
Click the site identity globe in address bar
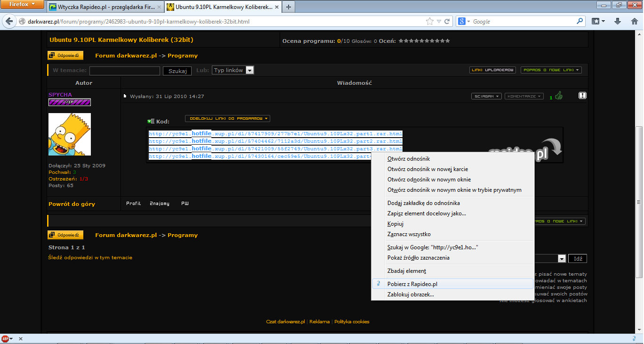tap(22, 22)
